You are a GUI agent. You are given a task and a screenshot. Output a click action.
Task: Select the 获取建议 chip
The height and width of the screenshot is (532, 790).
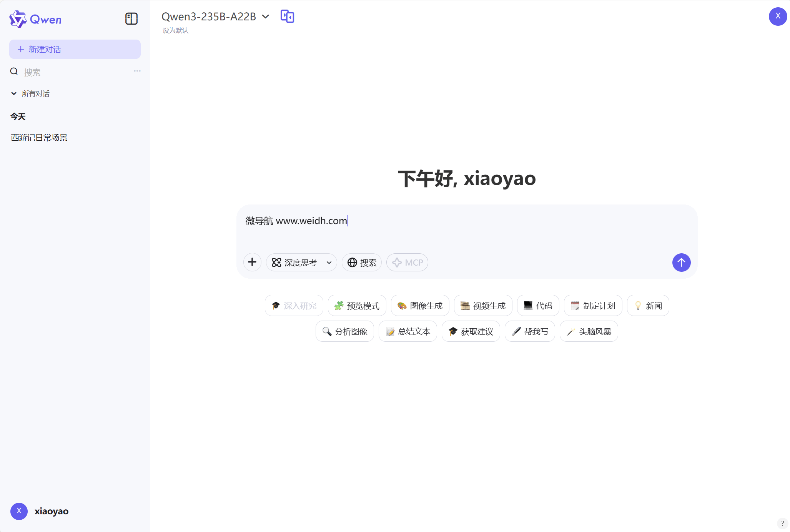471,331
